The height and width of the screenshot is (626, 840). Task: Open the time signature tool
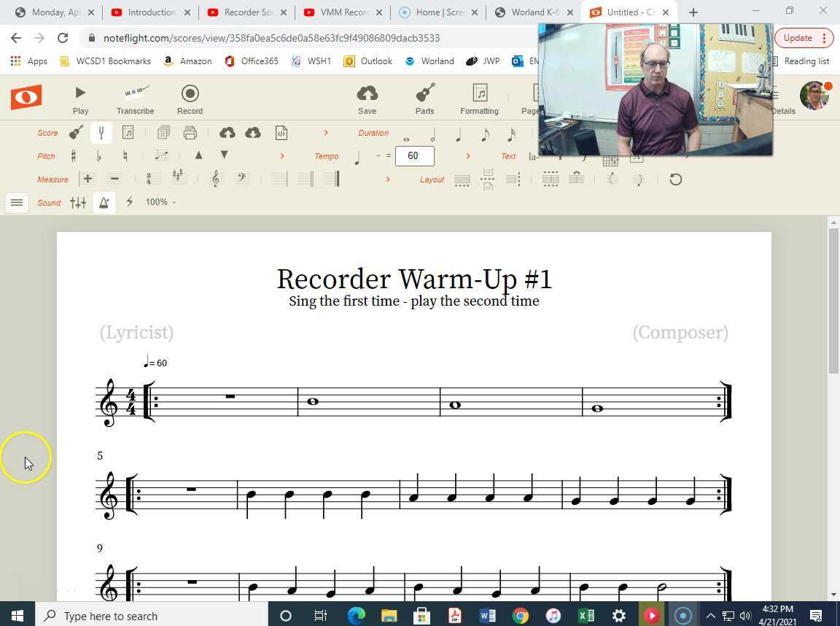[152, 178]
